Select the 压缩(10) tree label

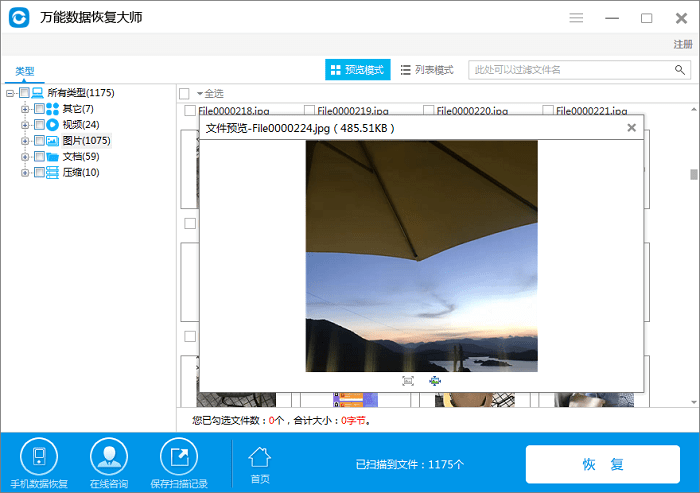[81, 172]
